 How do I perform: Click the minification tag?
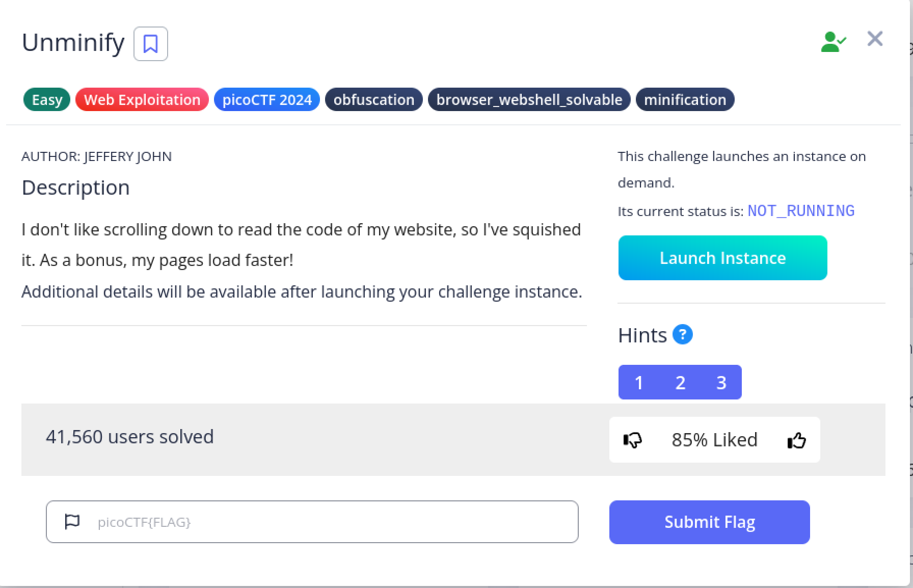click(x=685, y=99)
